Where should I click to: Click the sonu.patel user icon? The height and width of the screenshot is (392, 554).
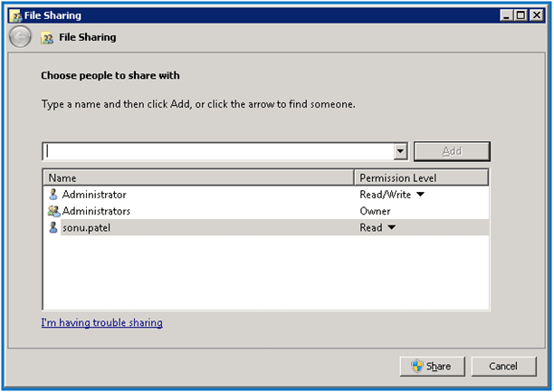pos(53,227)
